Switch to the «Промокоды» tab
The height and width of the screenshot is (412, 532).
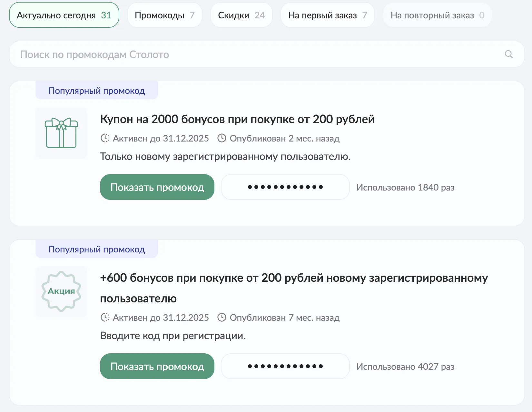[x=164, y=15]
